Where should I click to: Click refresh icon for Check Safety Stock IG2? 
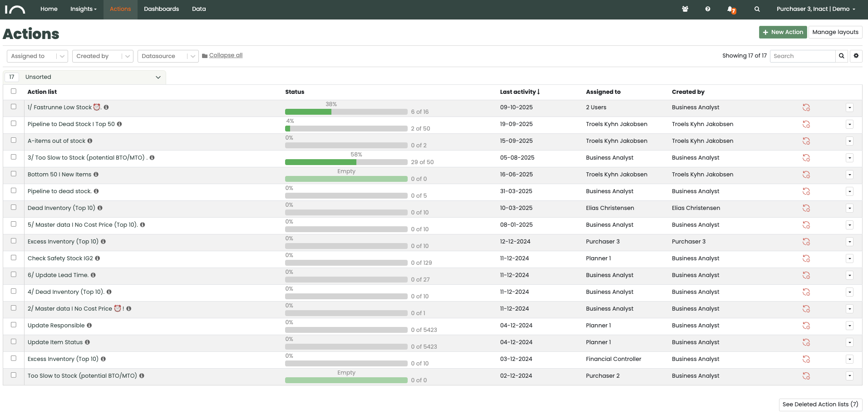tap(806, 258)
